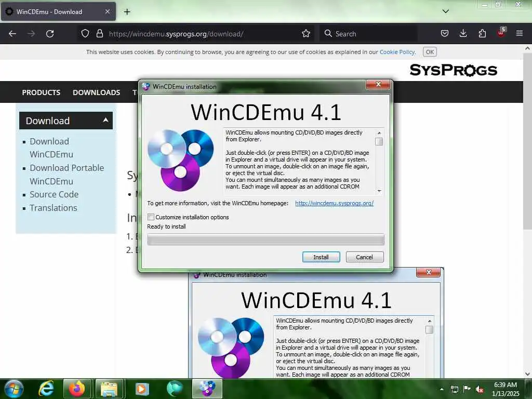
Task: Open the wincdemu.sysprogs.org homepage link
Action: (334, 203)
